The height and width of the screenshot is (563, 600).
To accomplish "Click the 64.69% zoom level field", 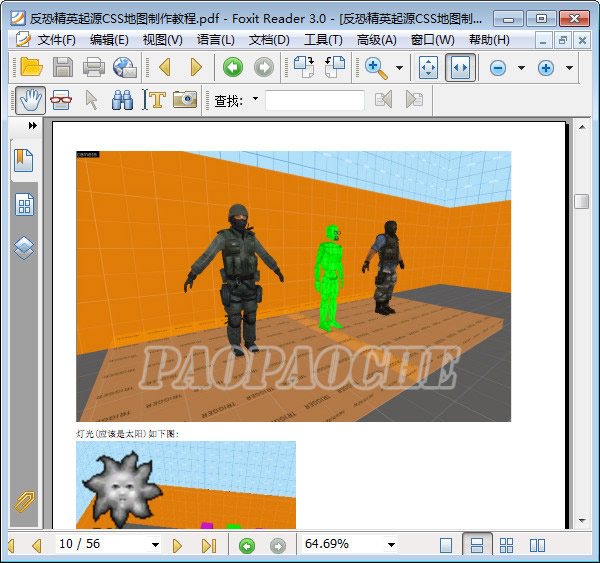I will click(344, 544).
